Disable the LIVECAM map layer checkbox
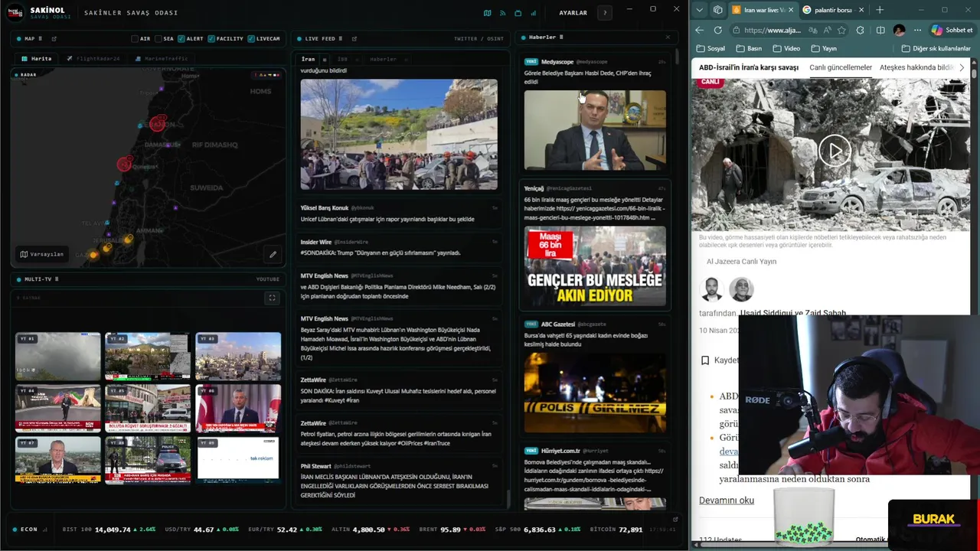This screenshot has height=551, width=980. 251,38
